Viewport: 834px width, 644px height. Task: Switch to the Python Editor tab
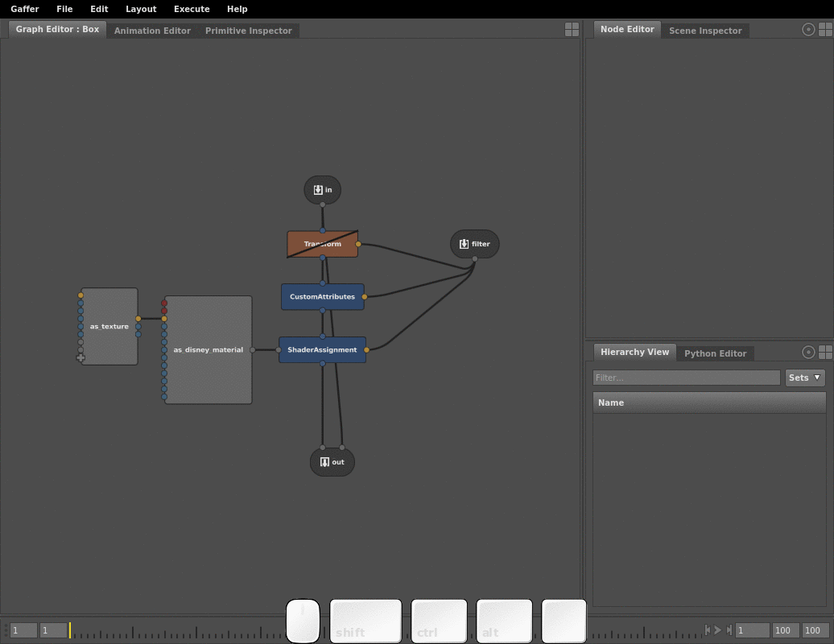tap(715, 353)
